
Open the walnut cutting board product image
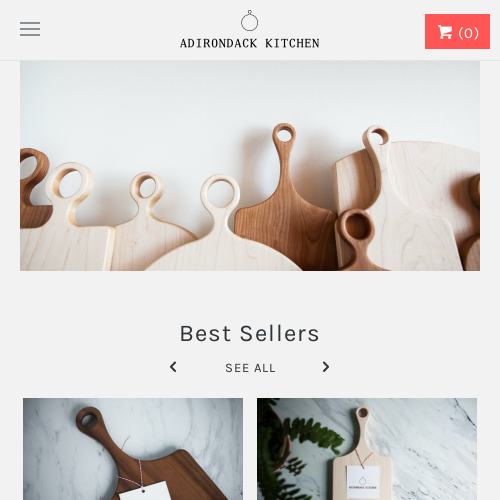[x=133, y=449]
